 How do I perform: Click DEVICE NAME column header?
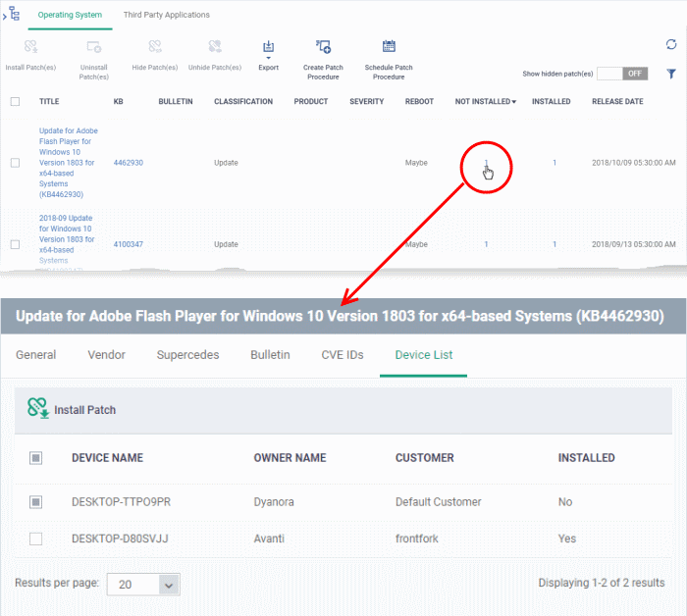(107, 458)
